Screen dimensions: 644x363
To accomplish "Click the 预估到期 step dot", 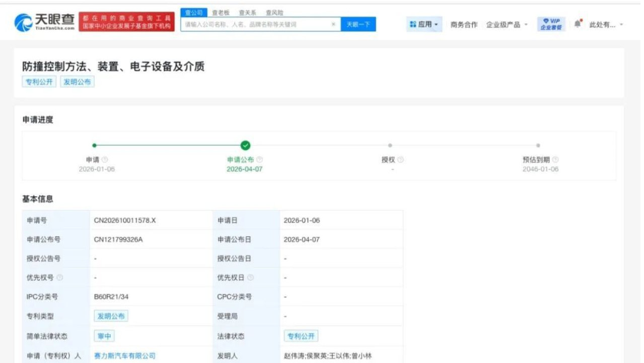I will tap(538, 145).
